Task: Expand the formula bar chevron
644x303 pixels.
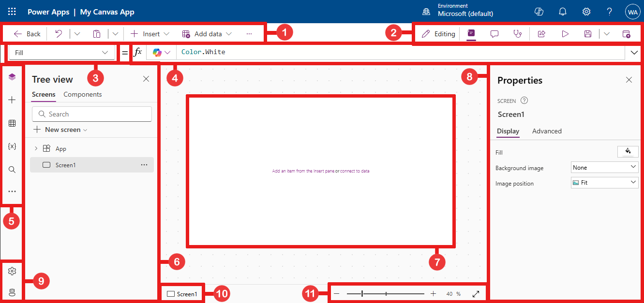Action: [x=634, y=52]
